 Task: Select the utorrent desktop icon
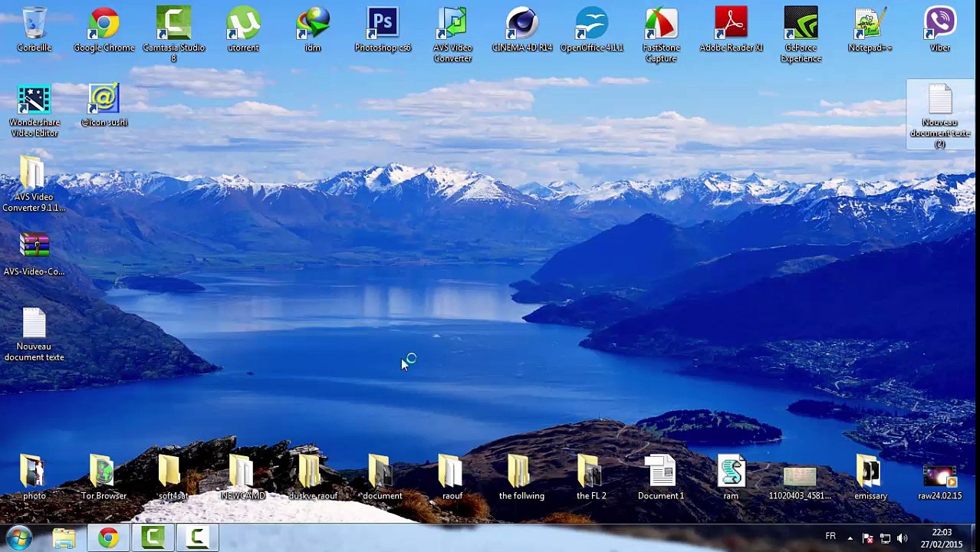point(243,30)
